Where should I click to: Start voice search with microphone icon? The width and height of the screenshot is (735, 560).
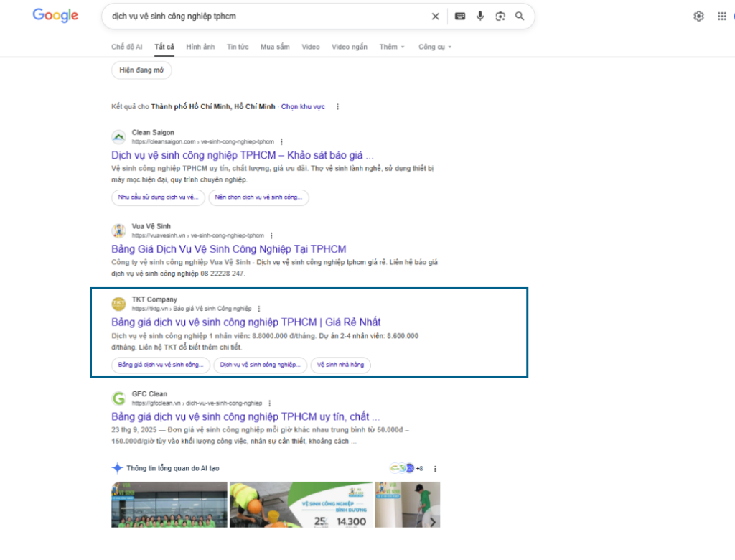tap(480, 17)
